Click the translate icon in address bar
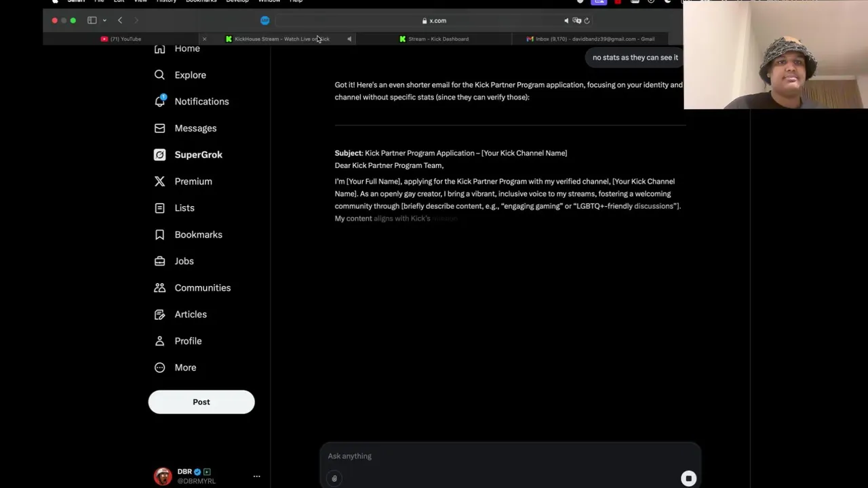This screenshot has height=488, width=868. (x=576, y=20)
